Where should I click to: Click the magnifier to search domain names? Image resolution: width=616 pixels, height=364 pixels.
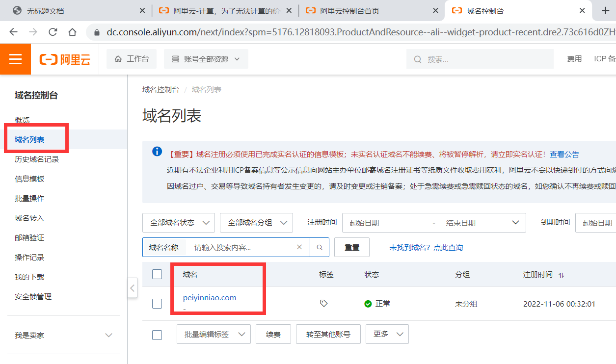[320, 247]
